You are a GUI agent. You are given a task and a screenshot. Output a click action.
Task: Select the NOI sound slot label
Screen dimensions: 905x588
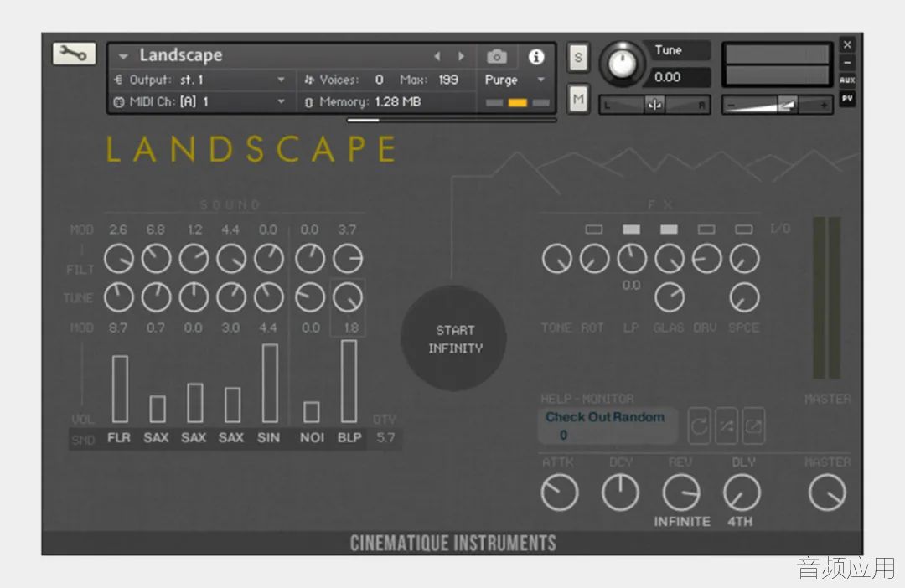pos(312,438)
